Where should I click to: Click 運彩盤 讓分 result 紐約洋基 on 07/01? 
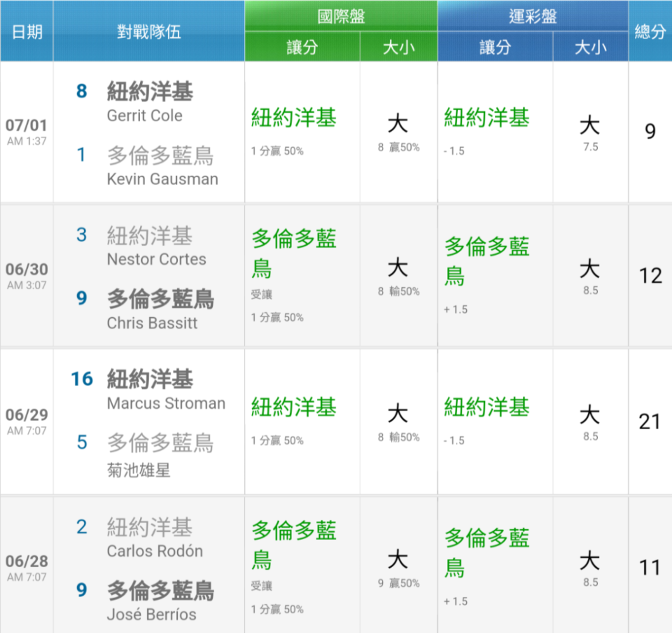click(x=487, y=118)
